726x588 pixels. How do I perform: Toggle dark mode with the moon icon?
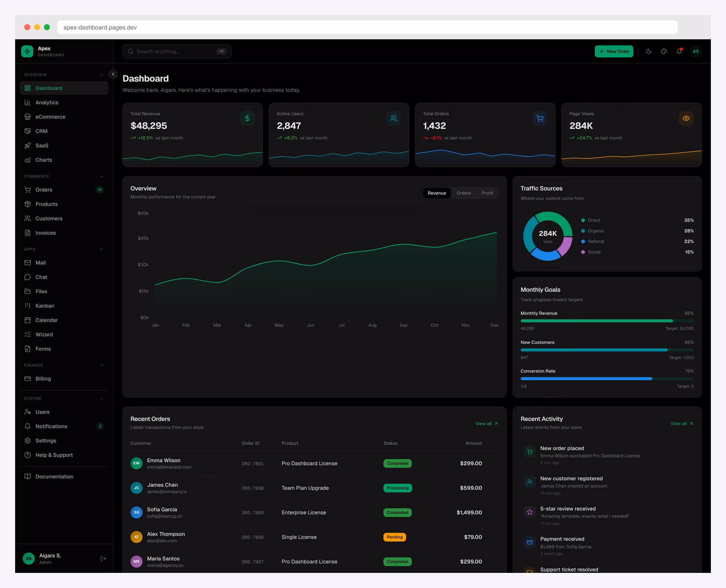pos(649,51)
